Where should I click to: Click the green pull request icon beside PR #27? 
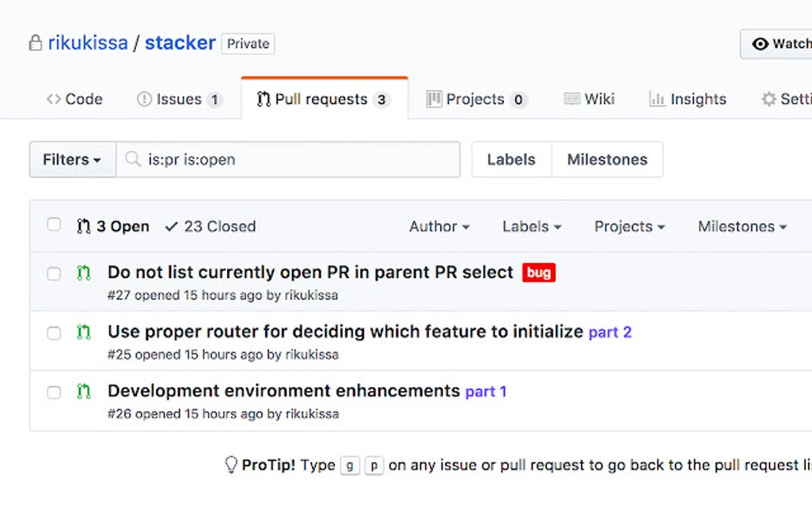click(84, 272)
